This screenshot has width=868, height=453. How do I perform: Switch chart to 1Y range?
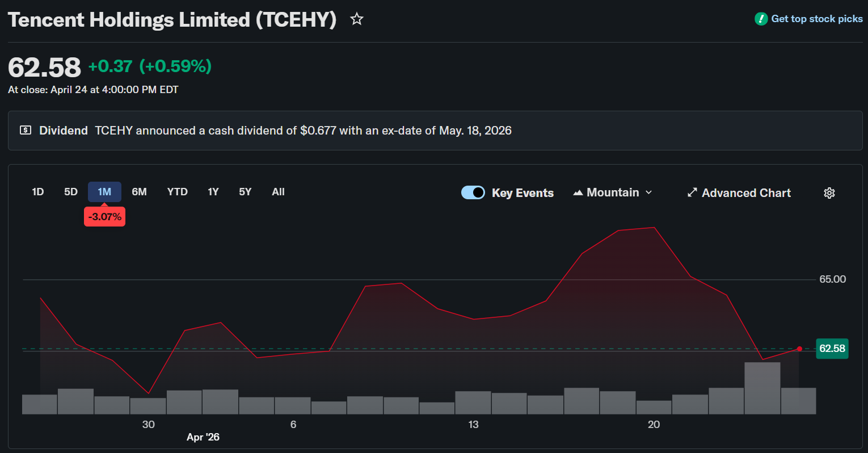pos(213,192)
